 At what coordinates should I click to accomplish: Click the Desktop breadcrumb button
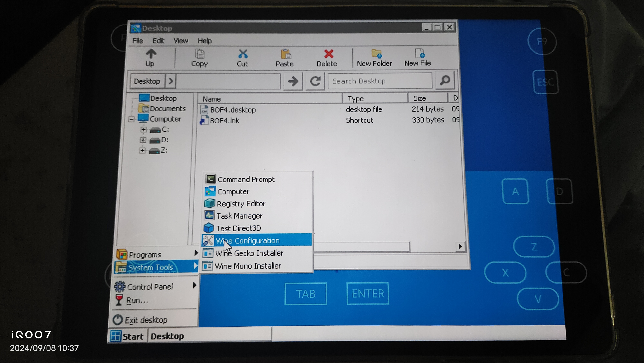coord(147,81)
